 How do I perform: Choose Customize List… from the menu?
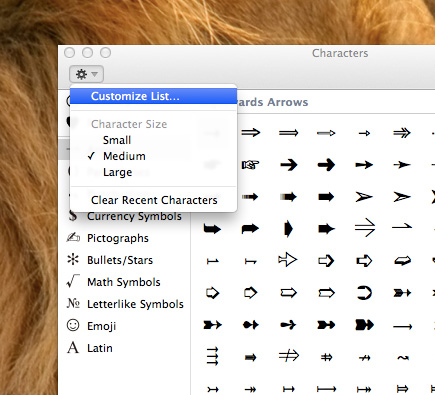point(153,96)
